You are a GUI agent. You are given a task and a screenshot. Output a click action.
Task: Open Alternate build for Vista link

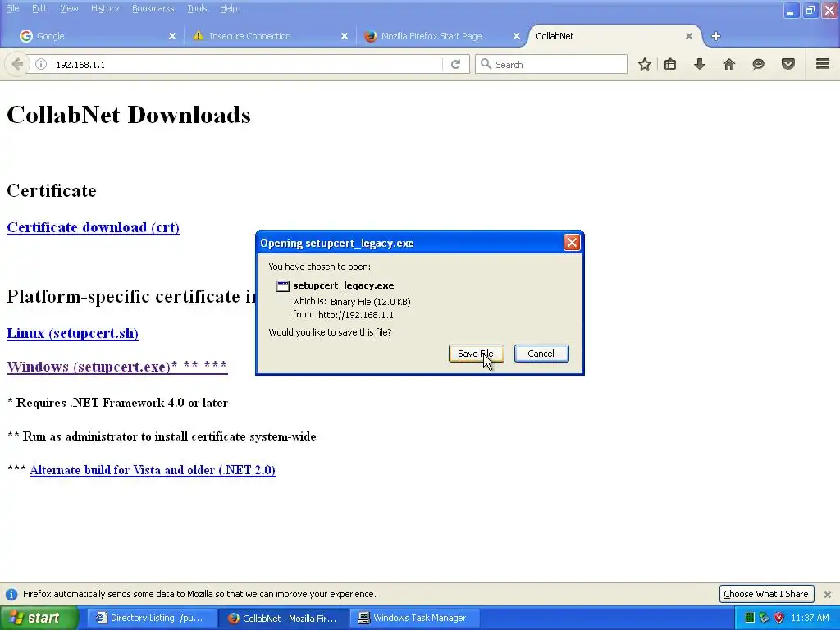pos(152,470)
